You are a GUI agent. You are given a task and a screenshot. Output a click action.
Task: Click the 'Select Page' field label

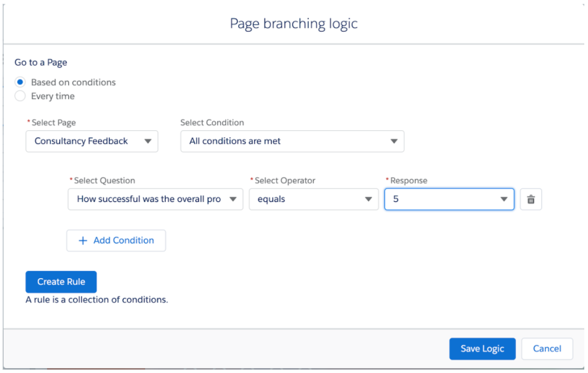[53, 123]
